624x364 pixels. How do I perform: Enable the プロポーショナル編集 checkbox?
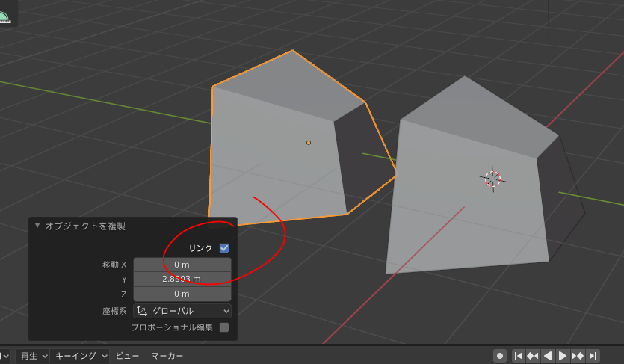click(x=224, y=327)
